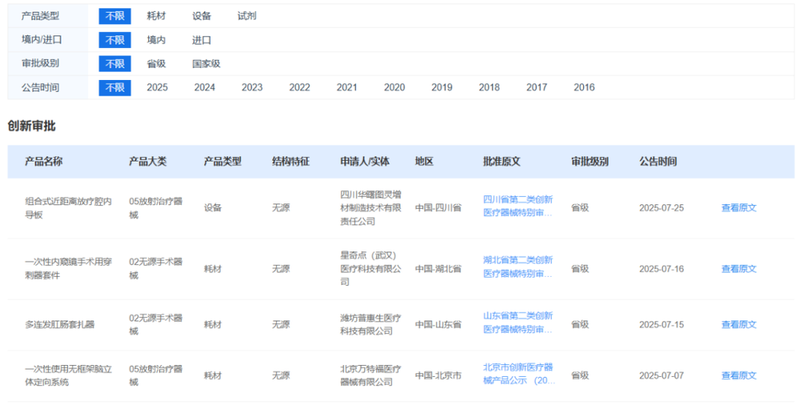Click 查看原文 for 多连发肛肠套扎器
800x405 pixels.
(739, 325)
